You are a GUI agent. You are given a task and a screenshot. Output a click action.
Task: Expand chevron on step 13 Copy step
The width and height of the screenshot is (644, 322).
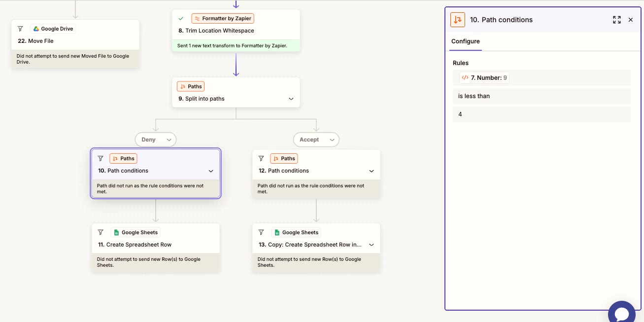372,245
